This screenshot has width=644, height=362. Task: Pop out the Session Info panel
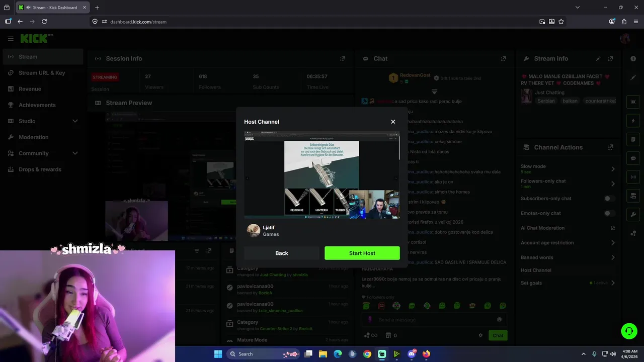coord(343,58)
